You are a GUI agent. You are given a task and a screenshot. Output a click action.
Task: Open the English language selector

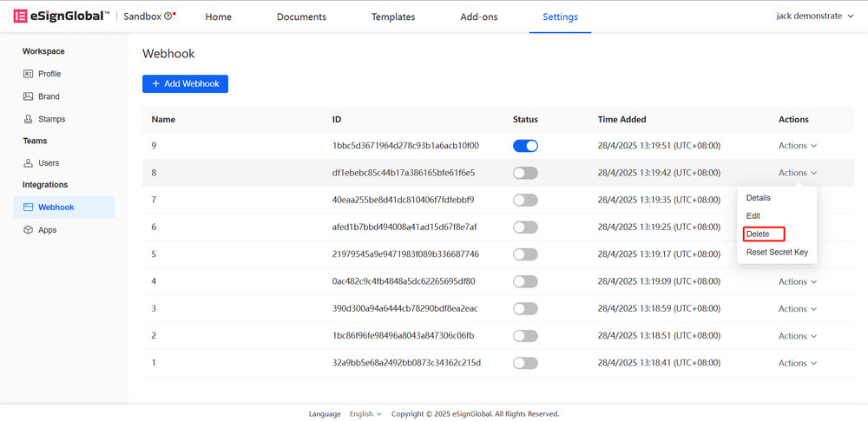(x=365, y=414)
